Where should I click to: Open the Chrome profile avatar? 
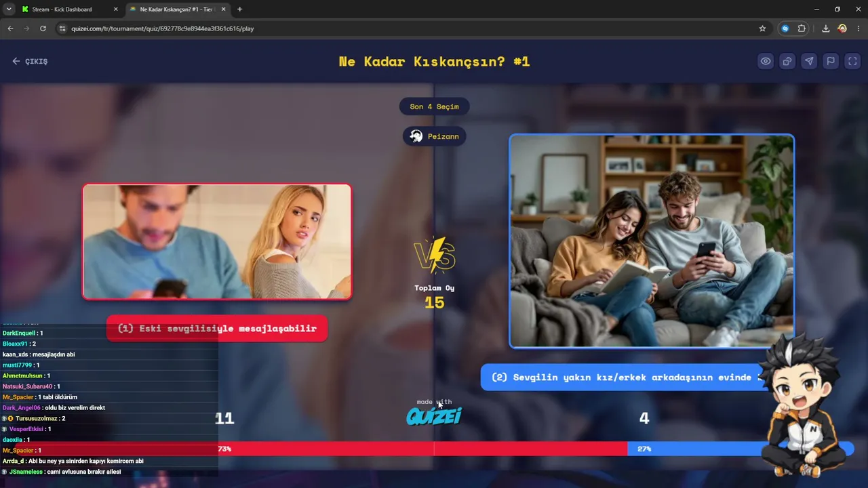coord(842,28)
